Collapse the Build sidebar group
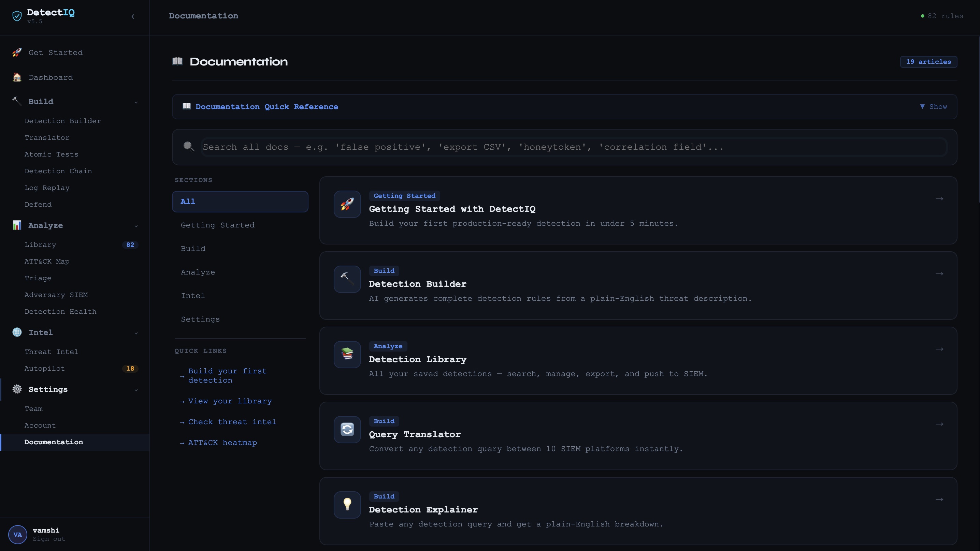The width and height of the screenshot is (980, 551). click(x=136, y=102)
